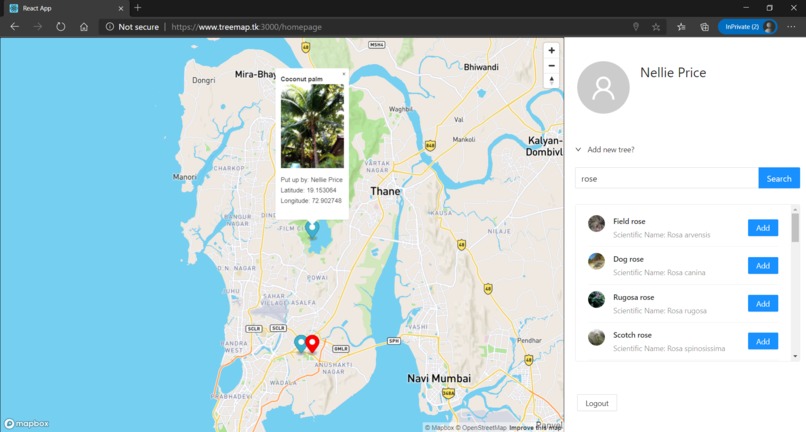Open the Favorites list icon
The height and width of the screenshot is (432, 806).
point(681,27)
